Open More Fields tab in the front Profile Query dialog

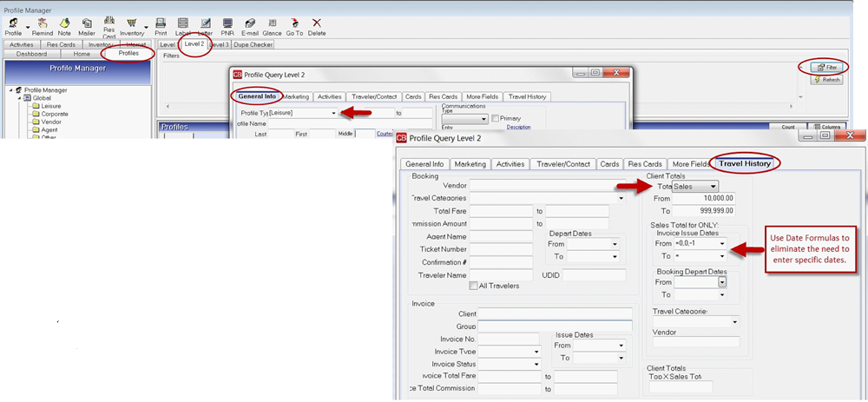[x=690, y=164]
